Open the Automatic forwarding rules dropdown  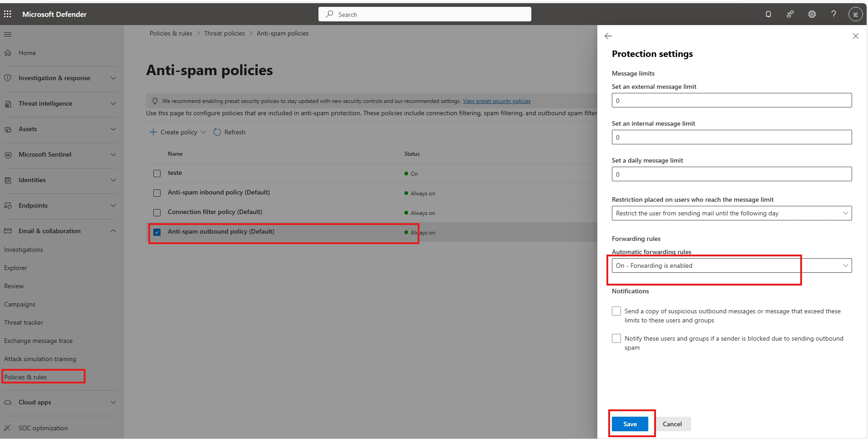click(732, 265)
